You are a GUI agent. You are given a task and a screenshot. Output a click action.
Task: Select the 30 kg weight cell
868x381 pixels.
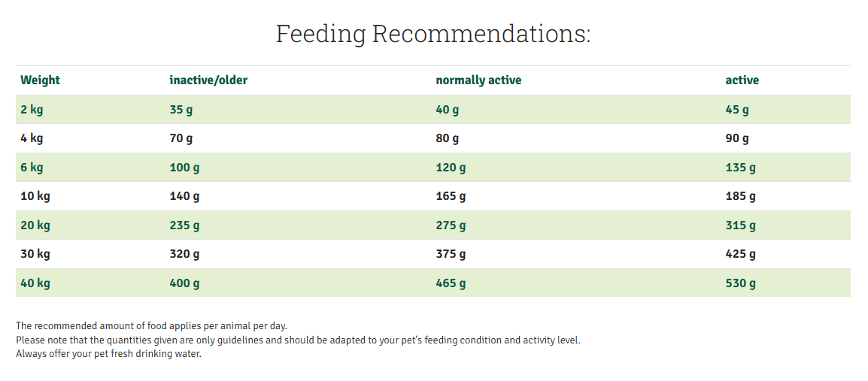35,254
